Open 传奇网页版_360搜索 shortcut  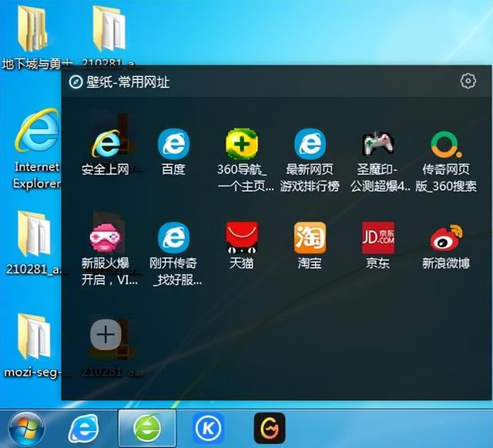[x=446, y=144]
